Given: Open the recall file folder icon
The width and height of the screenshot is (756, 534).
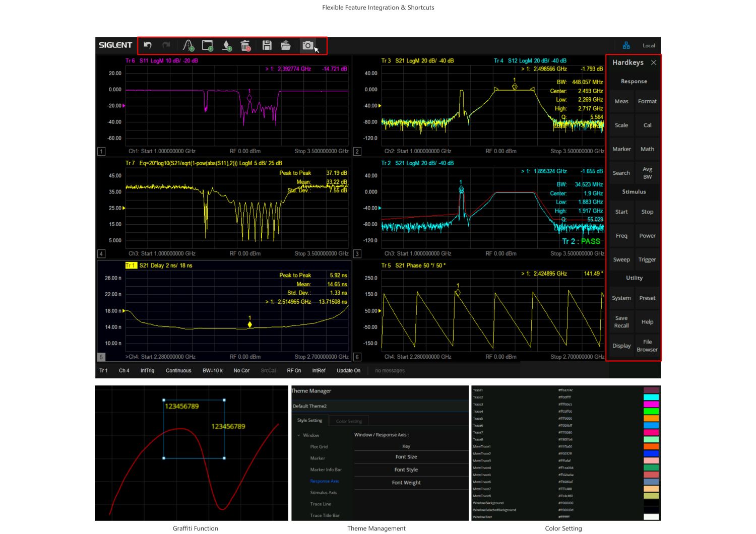Looking at the screenshot, I should [286, 45].
